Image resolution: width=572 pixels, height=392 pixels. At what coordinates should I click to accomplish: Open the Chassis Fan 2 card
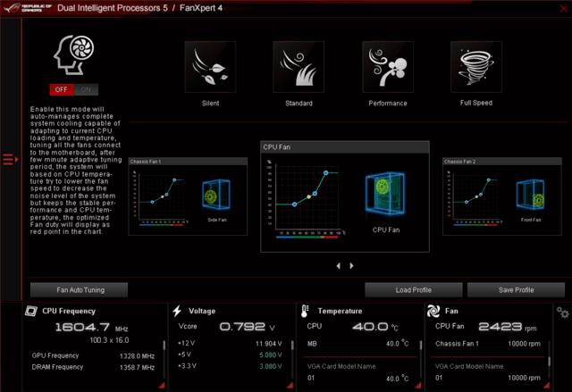pyautogui.click(x=502, y=196)
